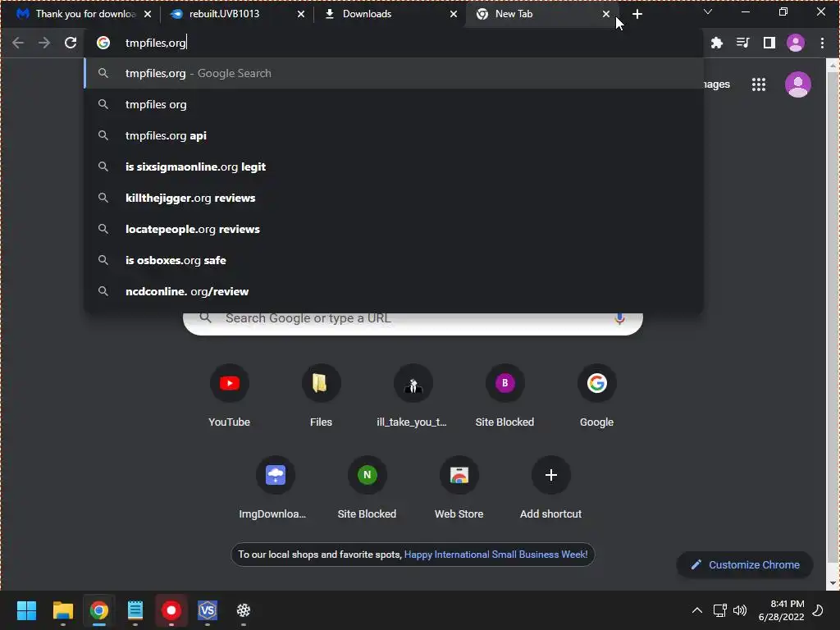This screenshot has width=840, height=630.
Task: Open the toolbar profile avatar
Action: click(x=796, y=43)
